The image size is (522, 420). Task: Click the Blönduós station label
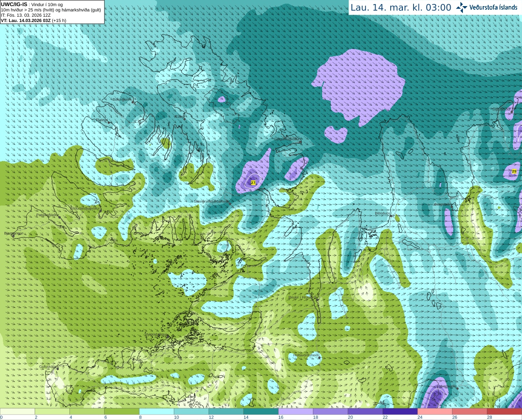tap(383, 213)
